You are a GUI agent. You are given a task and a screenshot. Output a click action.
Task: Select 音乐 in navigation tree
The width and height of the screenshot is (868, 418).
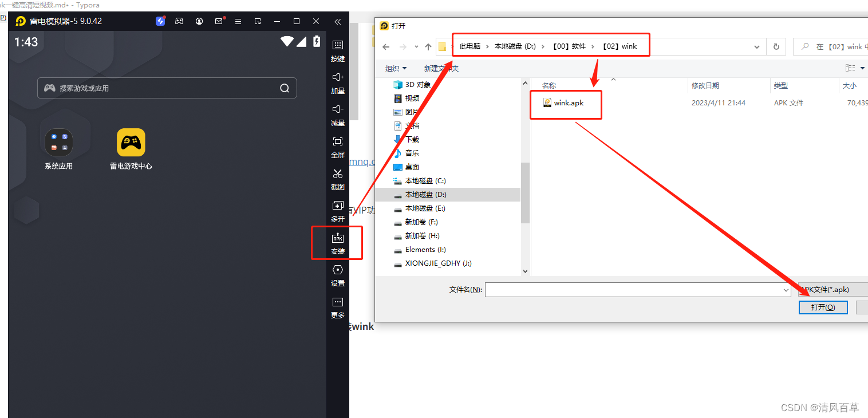(407, 153)
